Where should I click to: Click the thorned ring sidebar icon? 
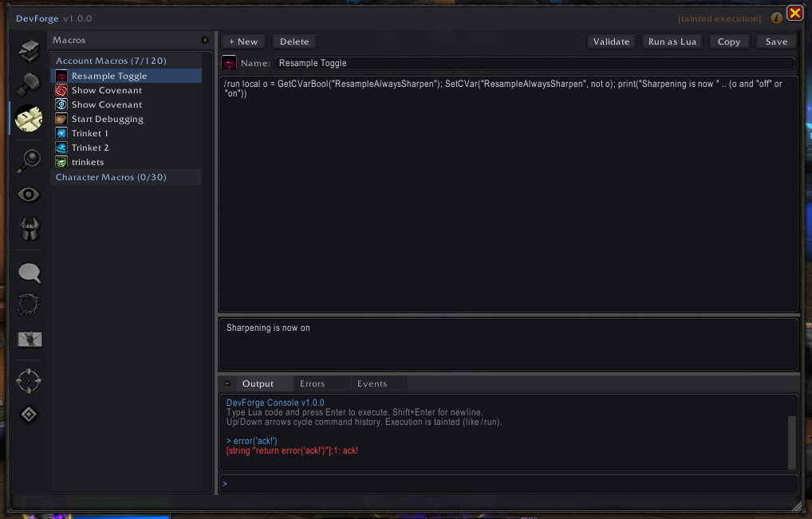point(29,305)
